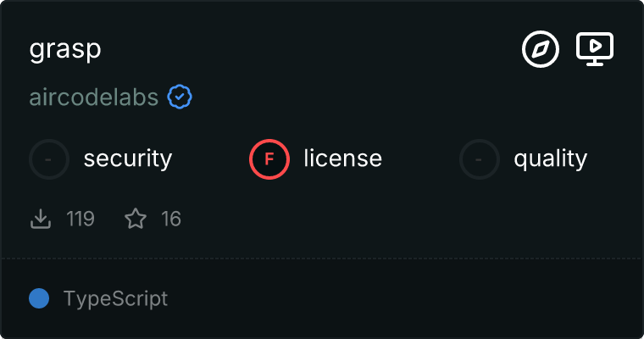
Task: Select the license label
Action: point(342,158)
